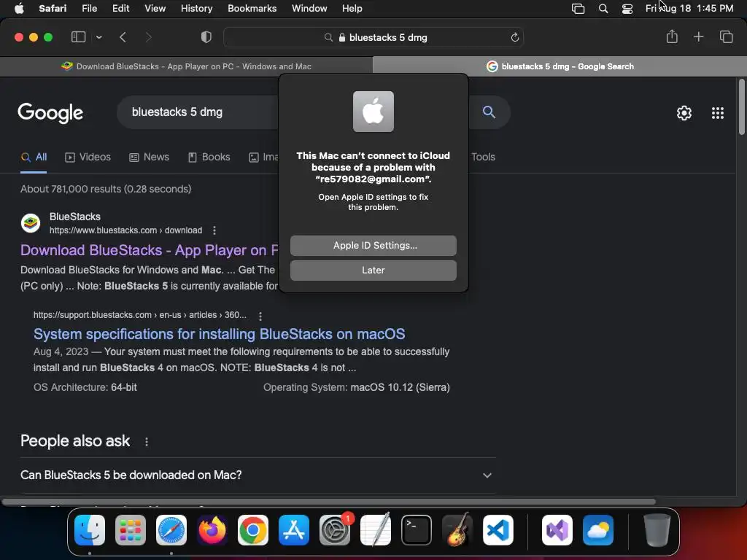Open the cloud weather app in Dock

click(598, 530)
